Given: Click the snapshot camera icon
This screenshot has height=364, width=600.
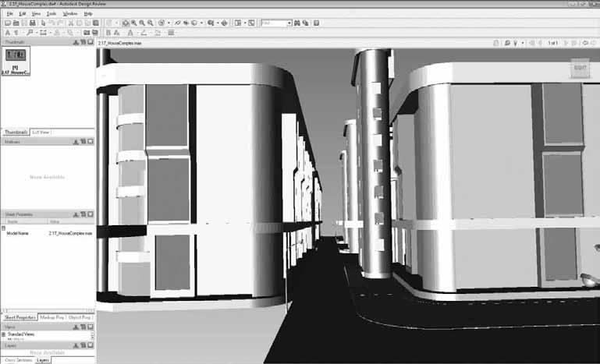Looking at the screenshot, I should click(x=87, y=33).
